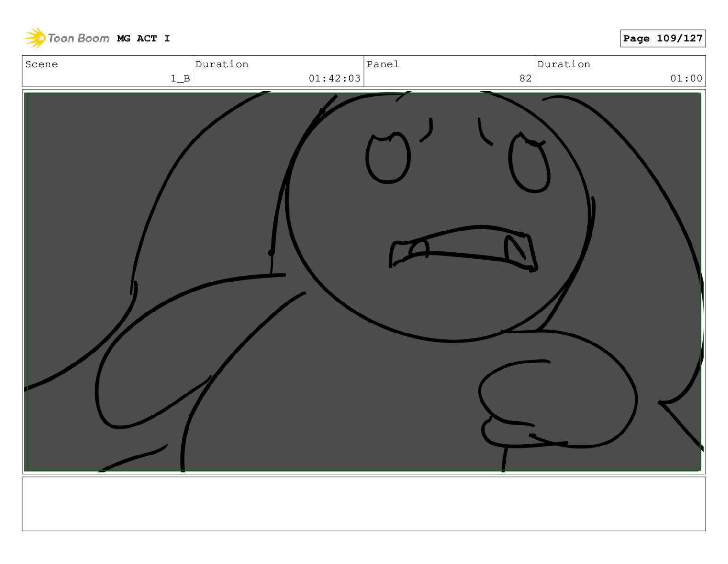
Task: Click the 'Page 109/127' page indicator
Action: (x=663, y=39)
